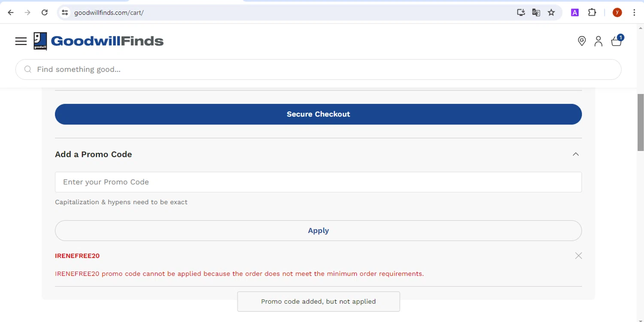Open Chrome's three-dot menu
This screenshot has width=644, height=322.
click(x=634, y=12)
